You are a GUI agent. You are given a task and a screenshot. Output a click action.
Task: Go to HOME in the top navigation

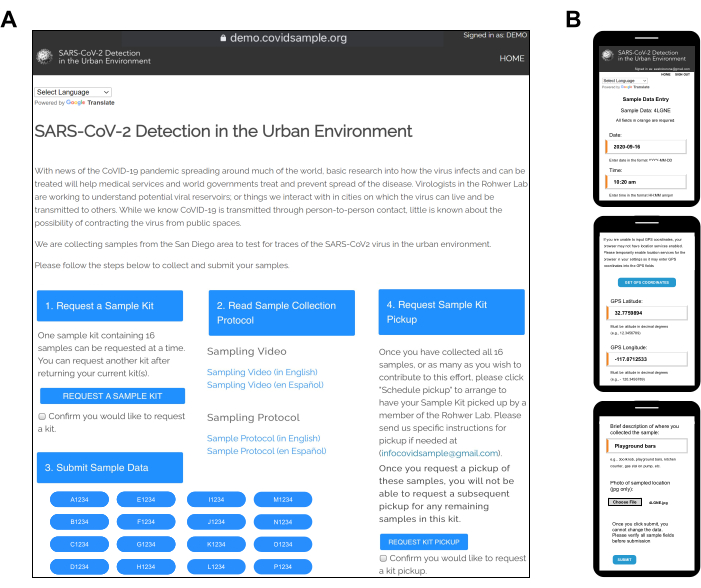click(511, 58)
